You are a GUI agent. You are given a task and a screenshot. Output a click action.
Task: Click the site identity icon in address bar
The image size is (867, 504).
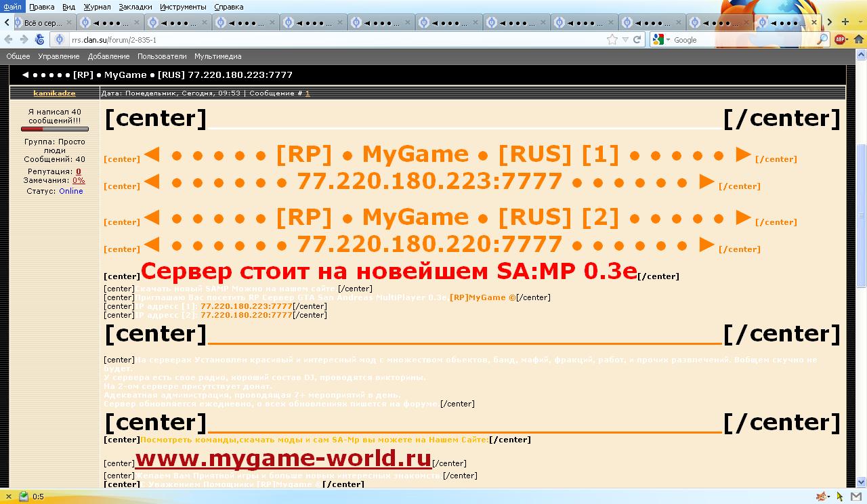coord(60,39)
